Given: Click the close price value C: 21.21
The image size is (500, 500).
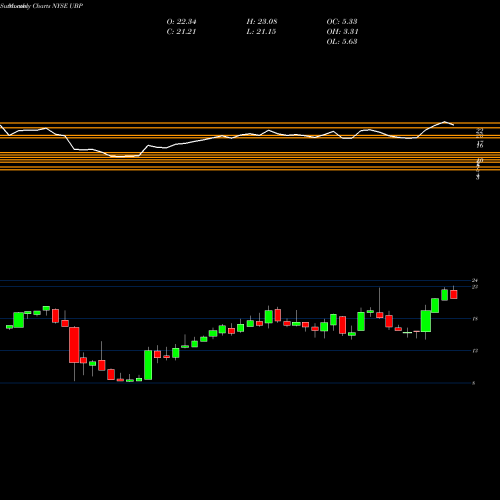Looking at the screenshot, I should tap(181, 32).
